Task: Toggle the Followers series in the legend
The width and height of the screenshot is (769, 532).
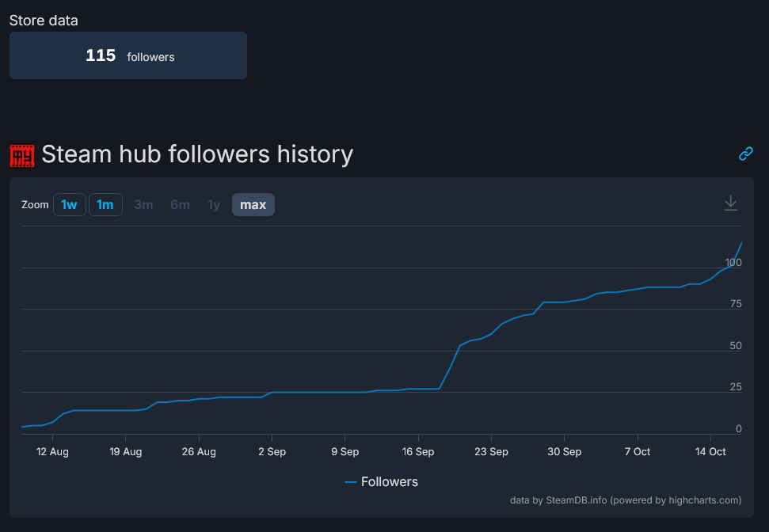Action: pyautogui.click(x=381, y=481)
